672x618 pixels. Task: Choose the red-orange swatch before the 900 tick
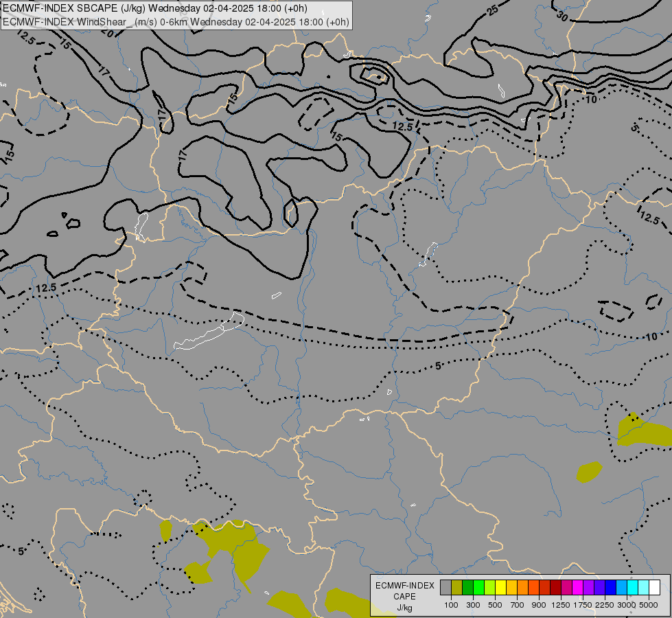coord(533,587)
